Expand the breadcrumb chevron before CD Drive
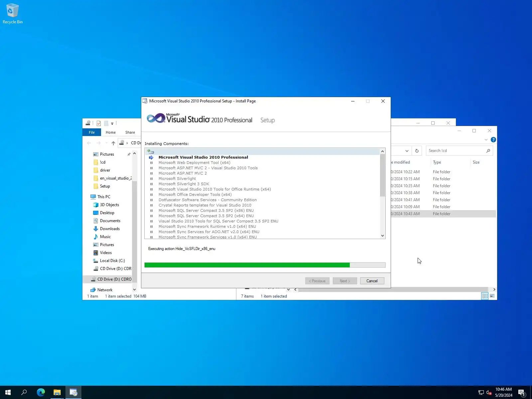Viewport: 532px width, 399px height. [x=127, y=143]
